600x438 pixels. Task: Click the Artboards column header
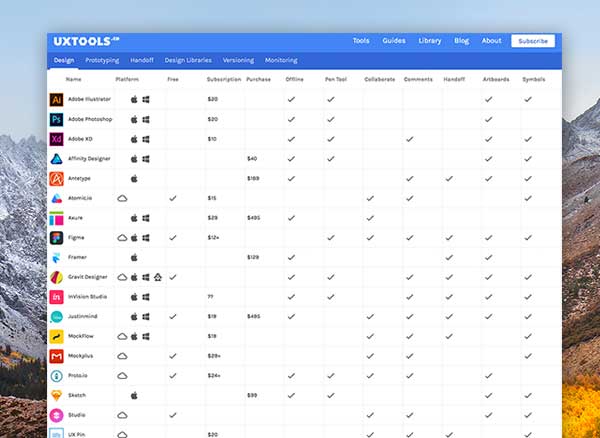click(x=496, y=80)
